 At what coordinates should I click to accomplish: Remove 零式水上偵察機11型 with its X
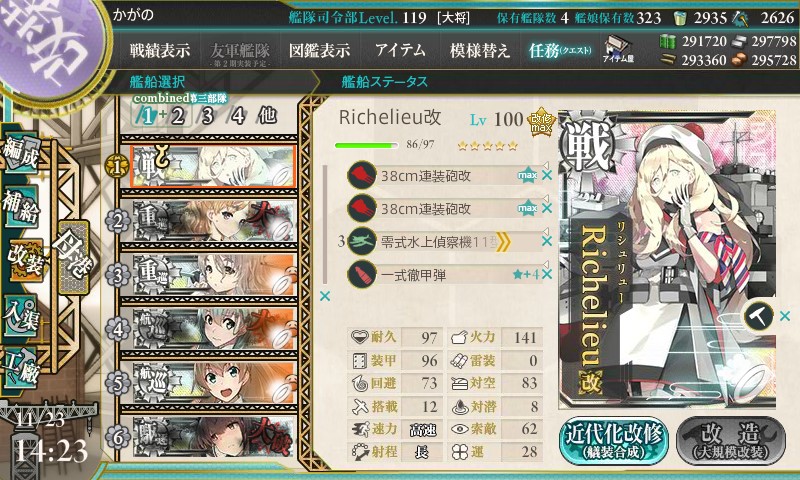coord(547,241)
